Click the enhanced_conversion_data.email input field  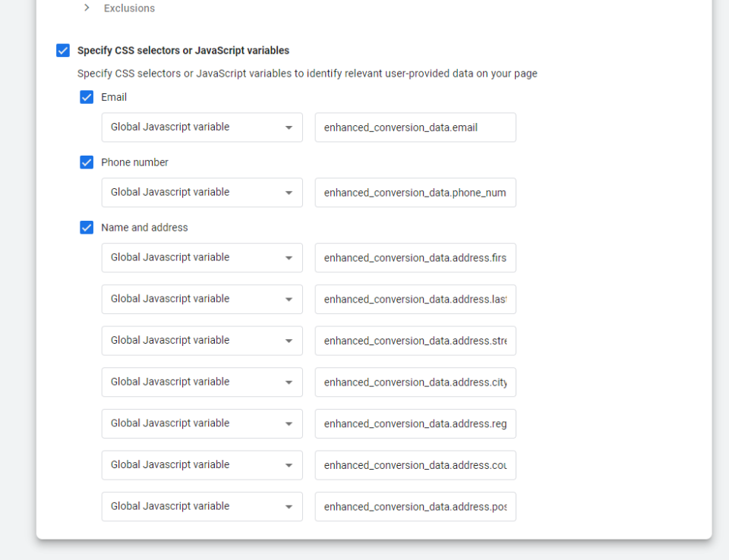pyautogui.click(x=415, y=127)
